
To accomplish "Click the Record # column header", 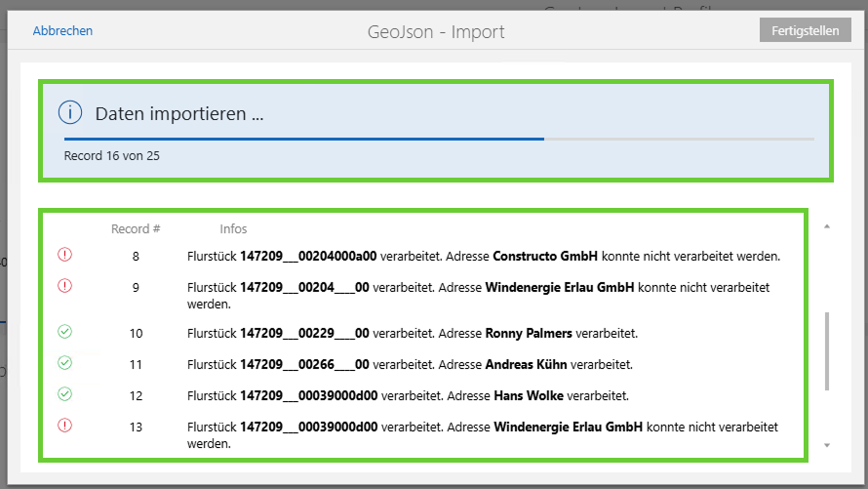I will [x=136, y=229].
